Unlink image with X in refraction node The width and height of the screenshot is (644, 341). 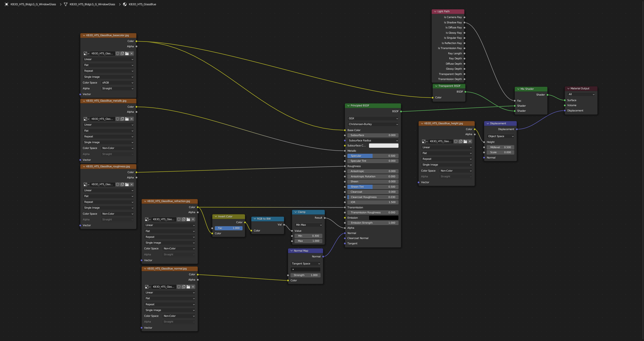tap(193, 219)
